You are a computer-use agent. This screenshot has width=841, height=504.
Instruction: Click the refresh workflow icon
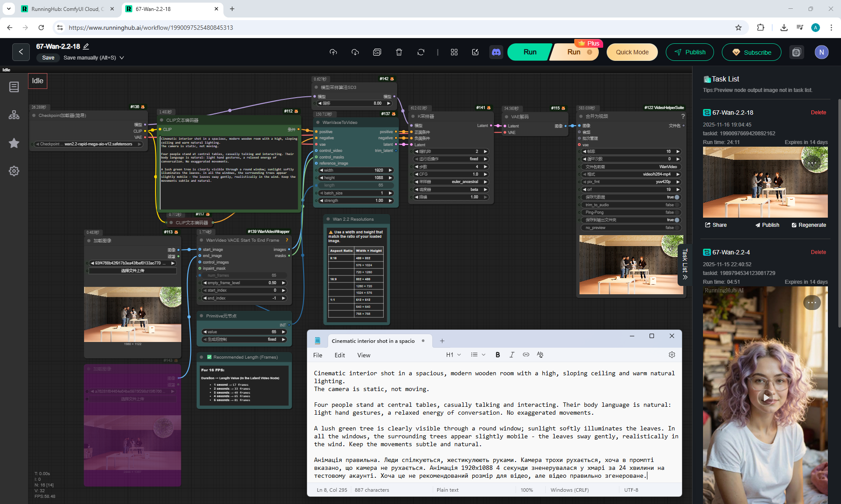click(420, 52)
